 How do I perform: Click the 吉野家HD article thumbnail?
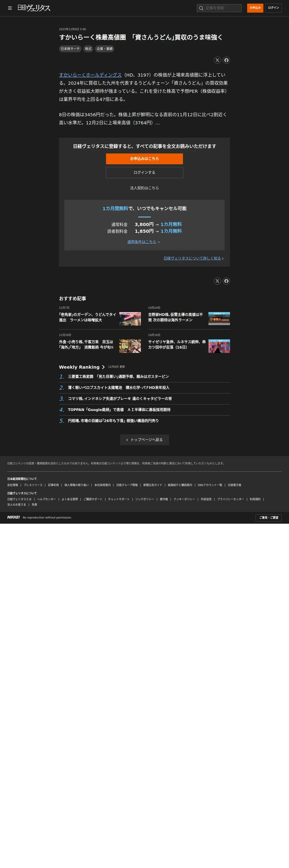[x=219, y=319]
